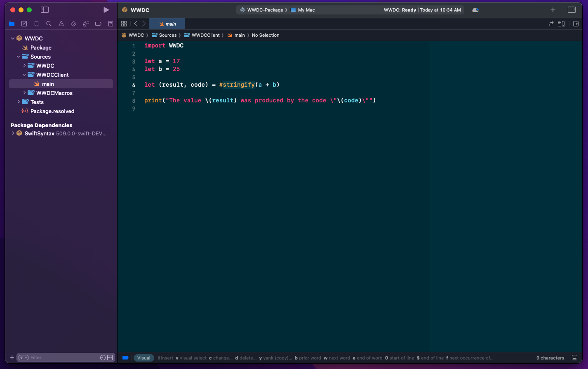This screenshot has height=369, width=588.
Task: Click the Package Dependencies header
Action: click(41, 125)
